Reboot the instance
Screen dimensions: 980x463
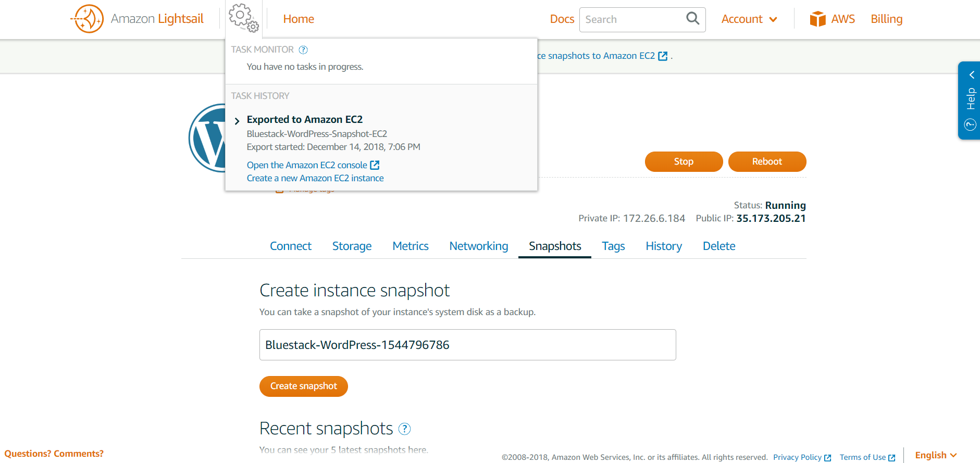click(767, 161)
